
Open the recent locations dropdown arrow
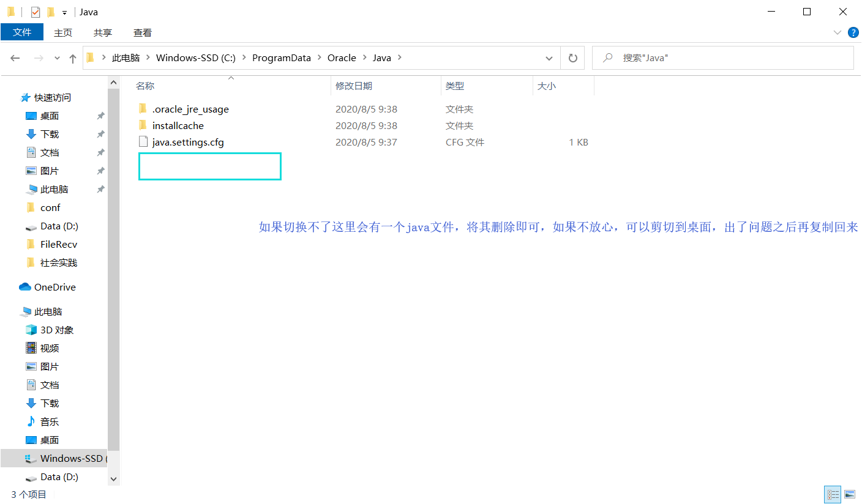tap(57, 58)
